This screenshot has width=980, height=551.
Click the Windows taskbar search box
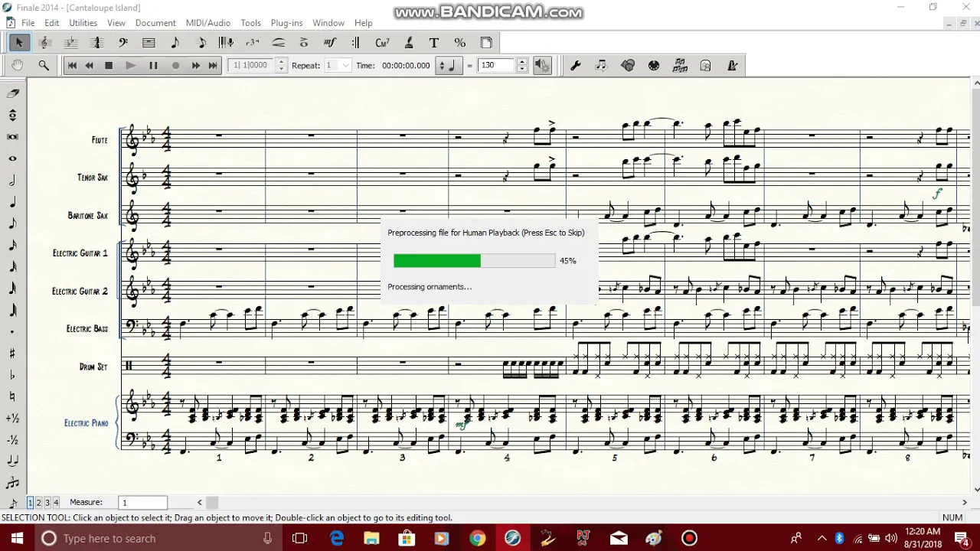pyautogui.click(x=158, y=539)
